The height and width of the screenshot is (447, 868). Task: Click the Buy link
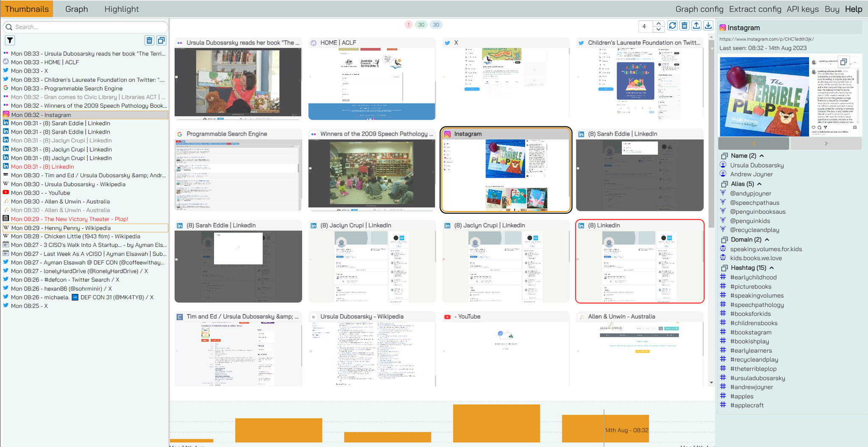(832, 9)
